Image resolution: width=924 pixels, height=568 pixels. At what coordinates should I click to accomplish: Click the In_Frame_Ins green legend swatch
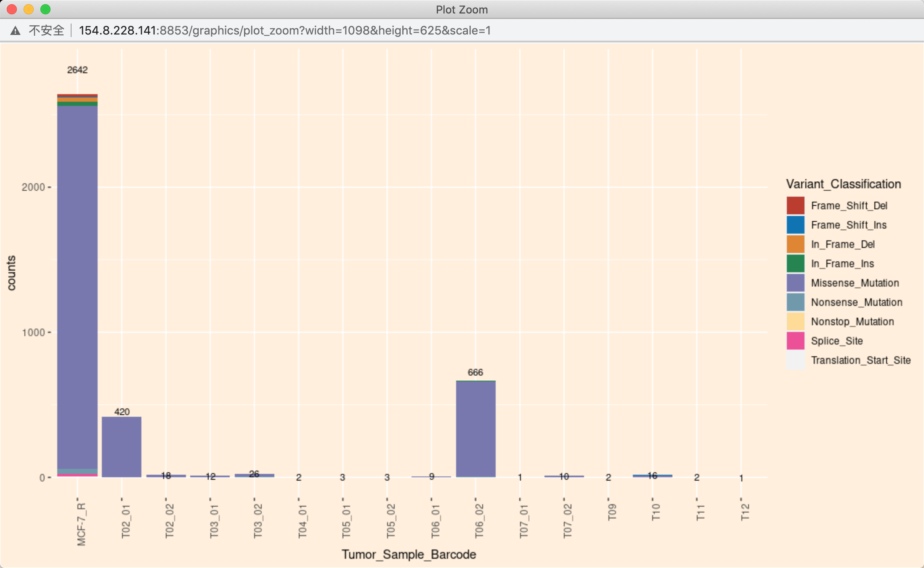tap(795, 264)
